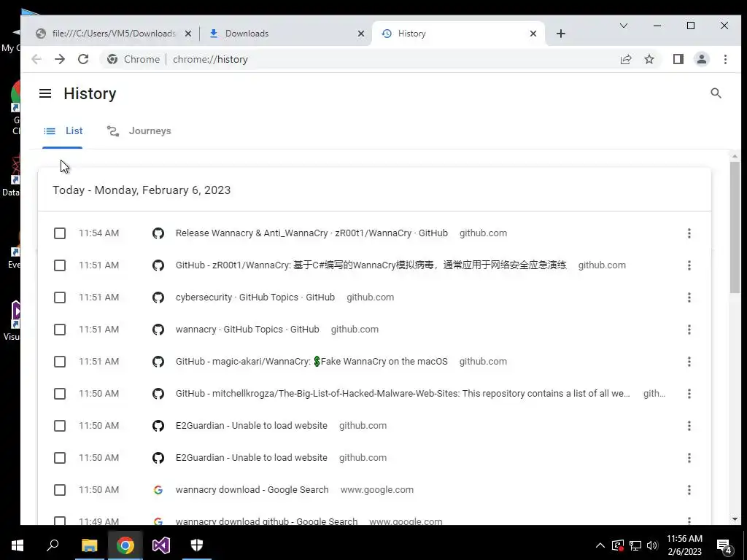747x560 pixels.
Task: Click the history page vertical scrollbar thumb
Action: [735, 227]
